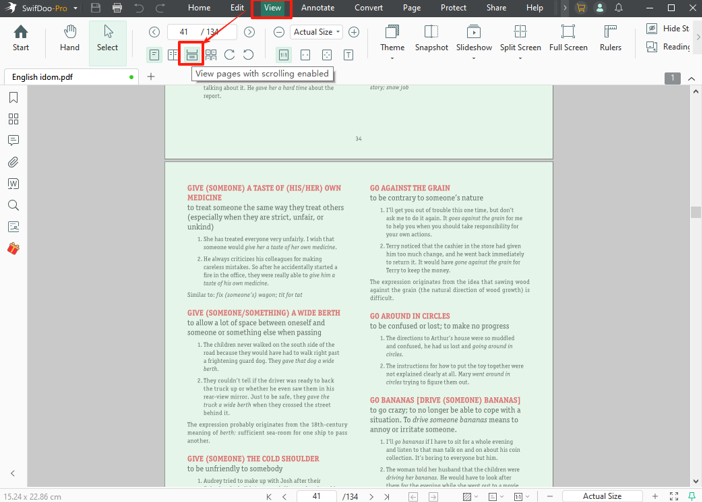Open the Convert tab
The image size is (702, 502).
pyautogui.click(x=368, y=8)
